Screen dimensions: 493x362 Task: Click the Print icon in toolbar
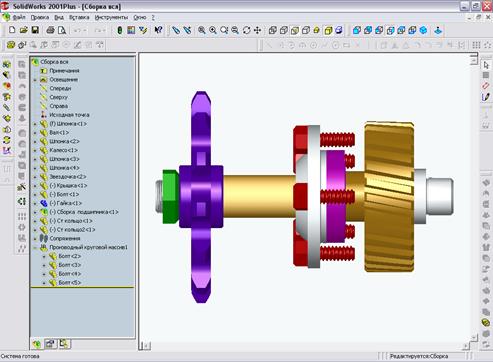tap(50, 30)
